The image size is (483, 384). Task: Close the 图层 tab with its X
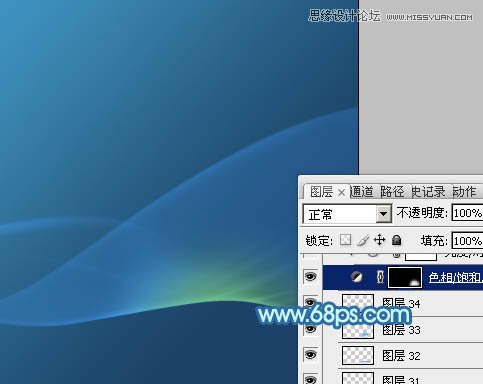(341, 192)
